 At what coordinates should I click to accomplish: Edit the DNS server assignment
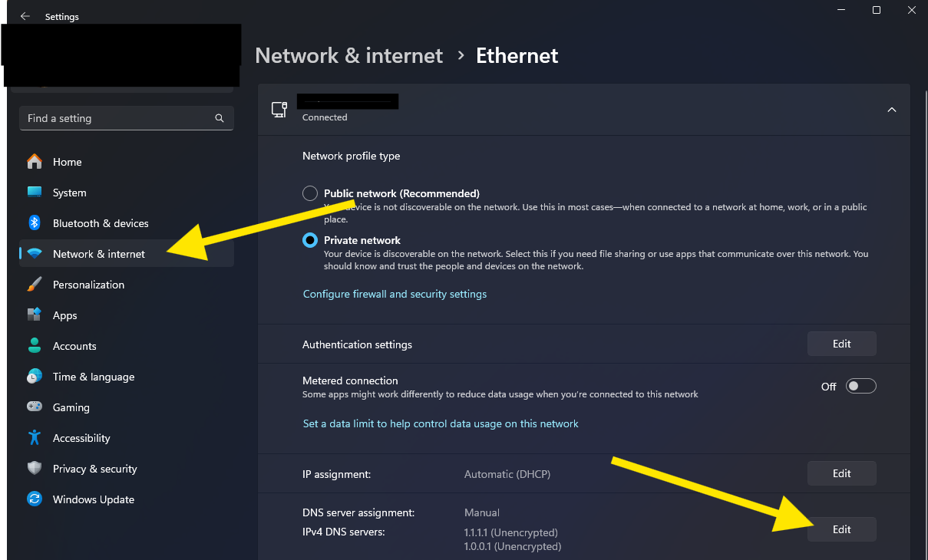(841, 529)
